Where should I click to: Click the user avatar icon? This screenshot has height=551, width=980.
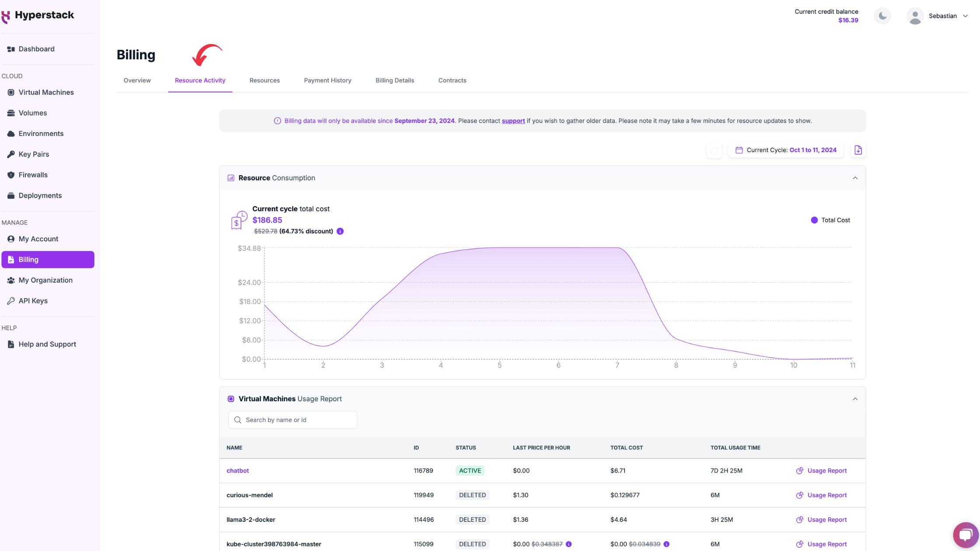click(x=915, y=16)
